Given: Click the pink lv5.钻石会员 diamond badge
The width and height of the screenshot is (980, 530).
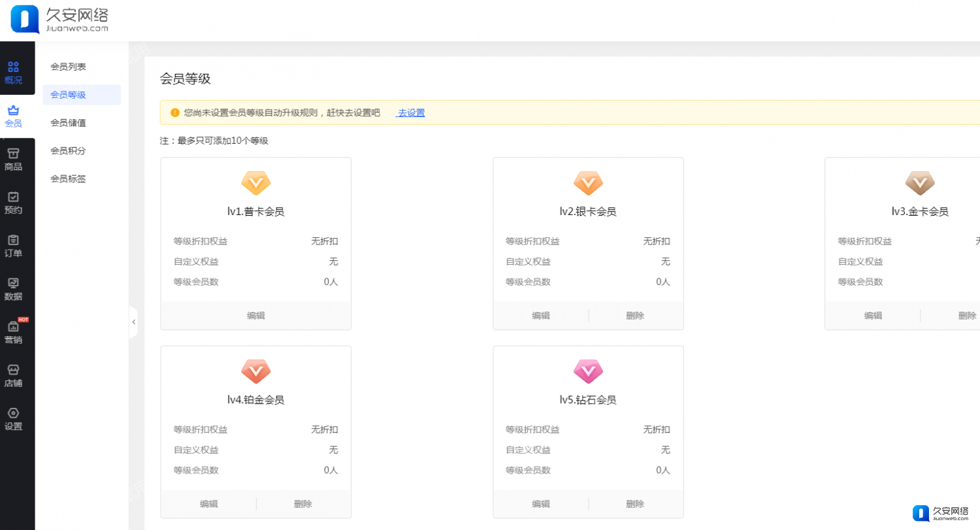Looking at the screenshot, I should tap(587, 371).
